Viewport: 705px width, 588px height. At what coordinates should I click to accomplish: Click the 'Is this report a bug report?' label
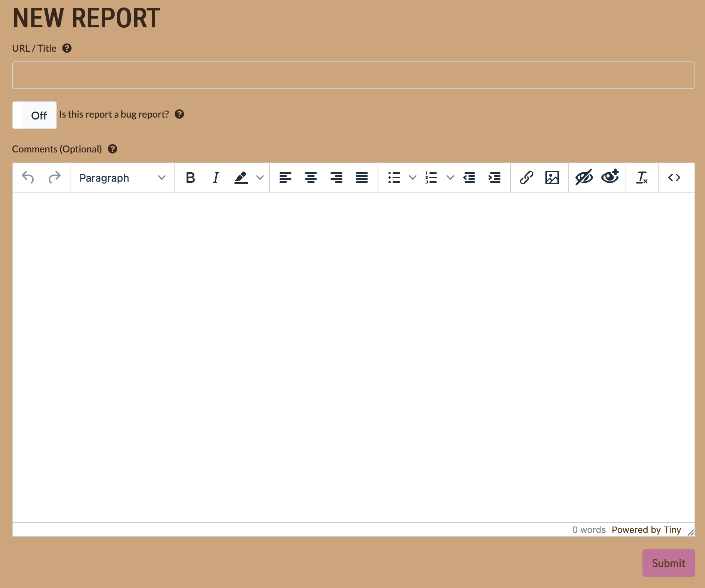(x=114, y=114)
